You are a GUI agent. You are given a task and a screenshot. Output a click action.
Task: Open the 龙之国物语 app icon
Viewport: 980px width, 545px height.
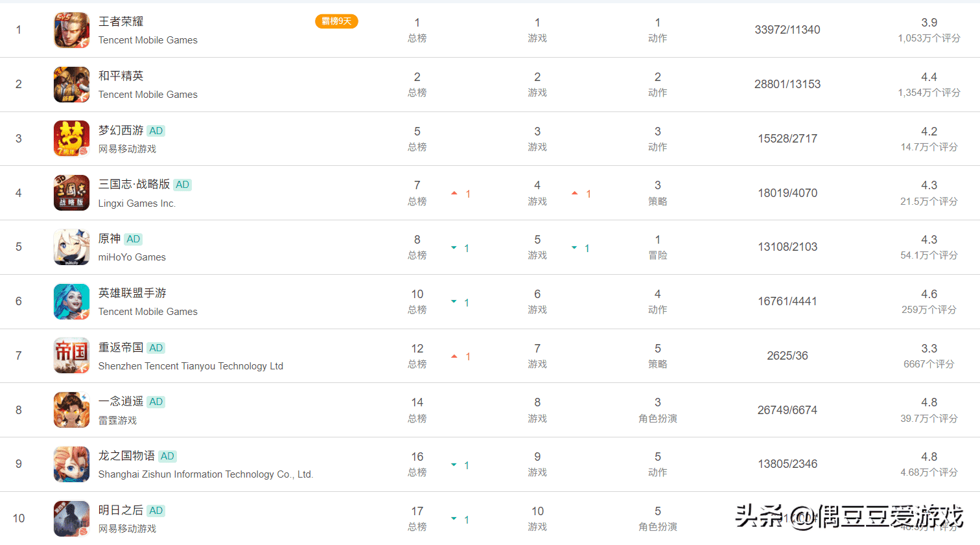pos(71,464)
